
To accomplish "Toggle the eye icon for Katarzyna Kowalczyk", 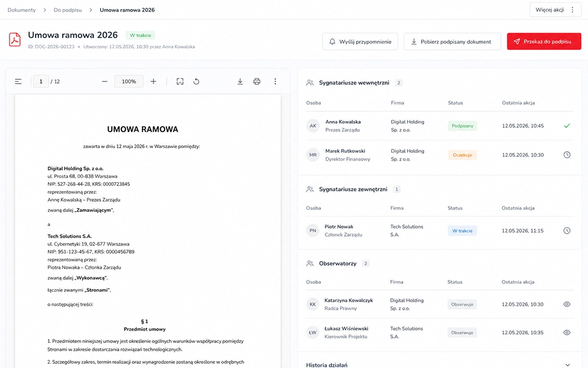I will 567,304.
